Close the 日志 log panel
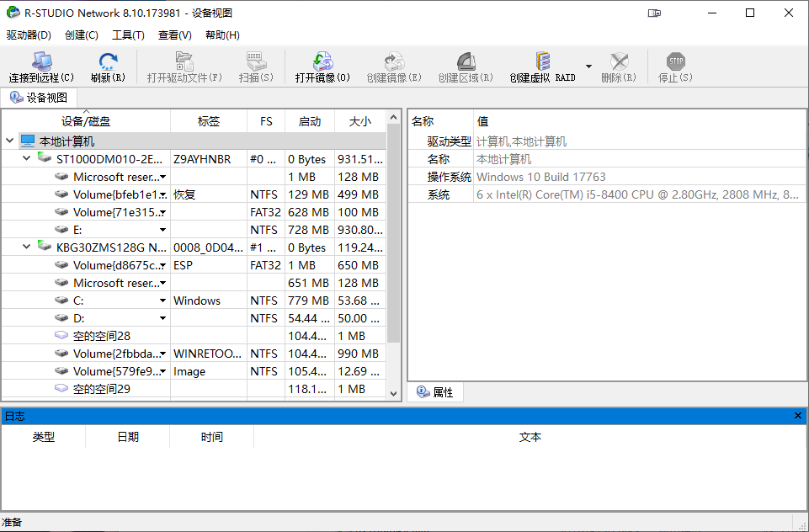 point(798,415)
